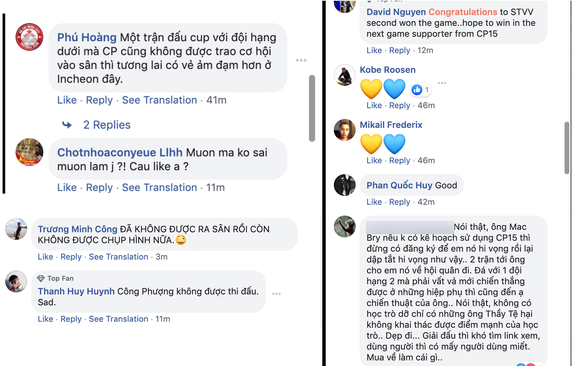Click the left comment panel scrollbar thumb
Screen dimensions: 586x366
click(x=312, y=108)
